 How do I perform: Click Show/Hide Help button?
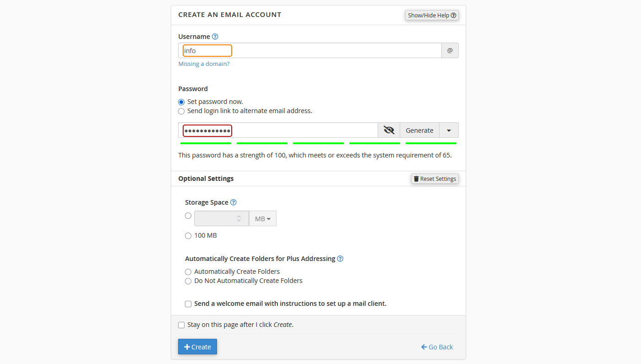tap(432, 15)
